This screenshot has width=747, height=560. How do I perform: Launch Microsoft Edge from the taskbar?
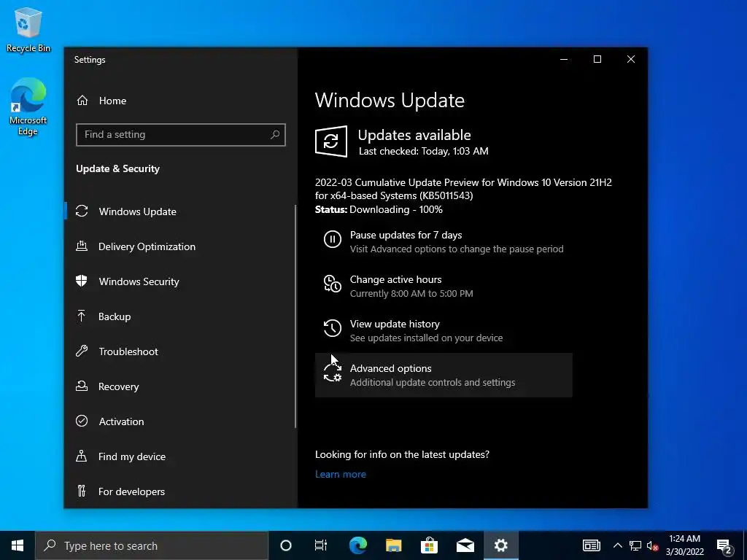point(357,545)
